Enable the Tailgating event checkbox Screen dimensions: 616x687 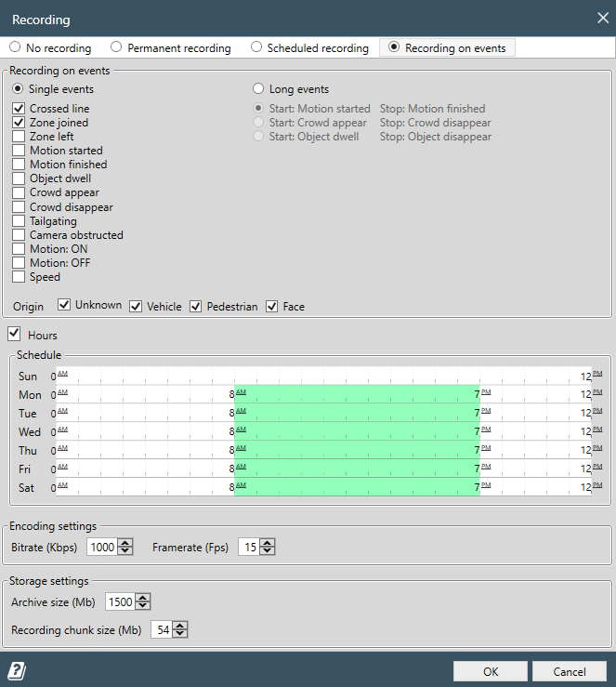click(19, 221)
